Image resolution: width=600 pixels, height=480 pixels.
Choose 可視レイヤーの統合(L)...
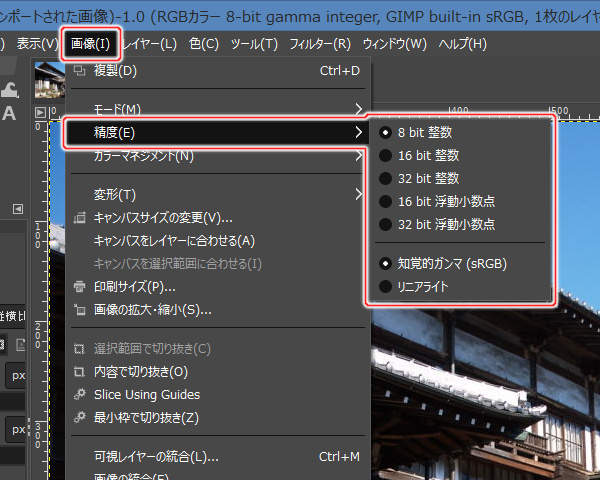[x=217, y=457]
